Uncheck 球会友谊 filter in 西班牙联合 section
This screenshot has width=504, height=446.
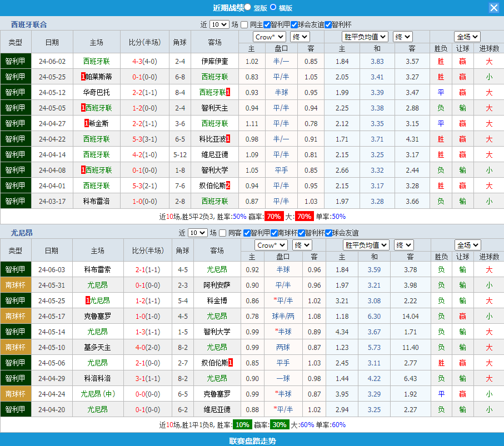pos(294,24)
